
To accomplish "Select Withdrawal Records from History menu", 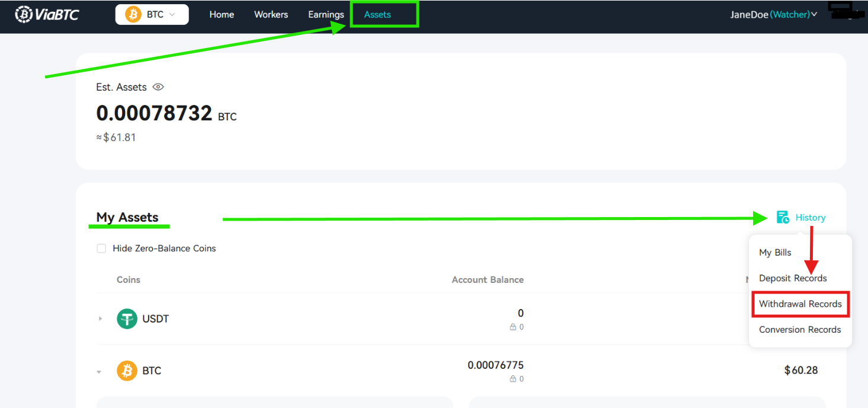I will tap(800, 304).
